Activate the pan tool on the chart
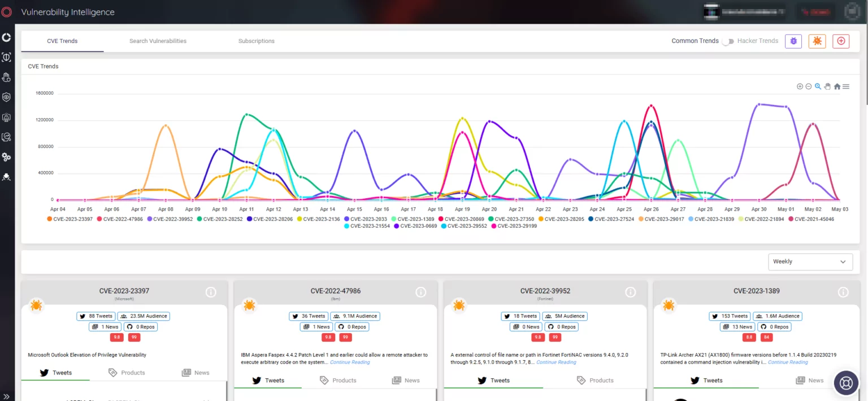This screenshot has height=401, width=868. pyautogui.click(x=827, y=86)
